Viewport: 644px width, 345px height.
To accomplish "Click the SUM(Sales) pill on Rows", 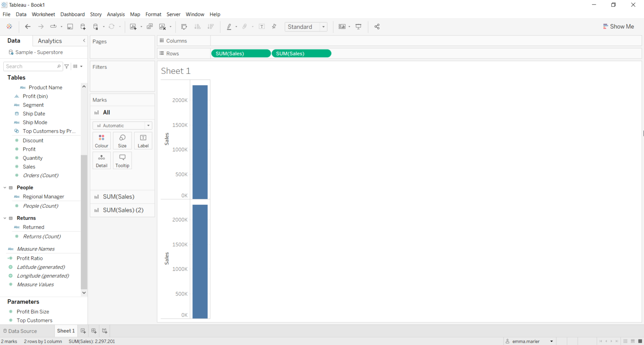I will 241,53.
